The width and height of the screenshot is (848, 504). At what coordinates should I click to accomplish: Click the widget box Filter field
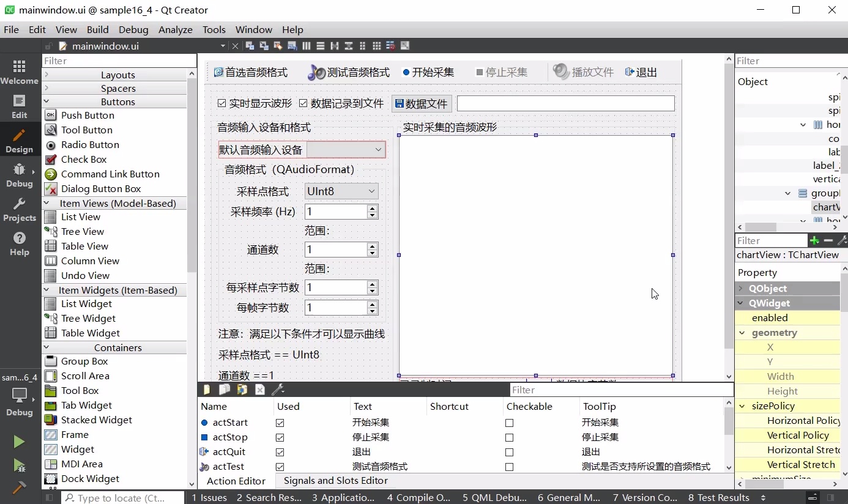119,61
